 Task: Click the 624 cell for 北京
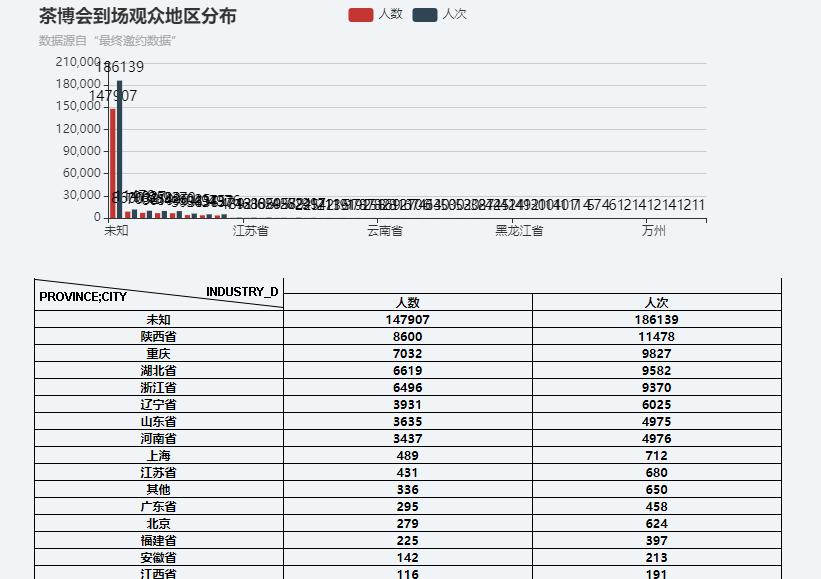pyautogui.click(x=657, y=524)
